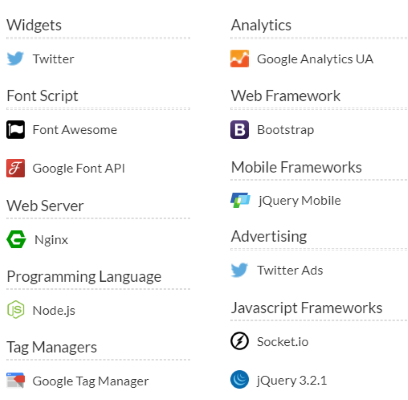This screenshot has width=408, height=400.
Task: Select the jQuery 3.2.1 label
Action: (292, 380)
